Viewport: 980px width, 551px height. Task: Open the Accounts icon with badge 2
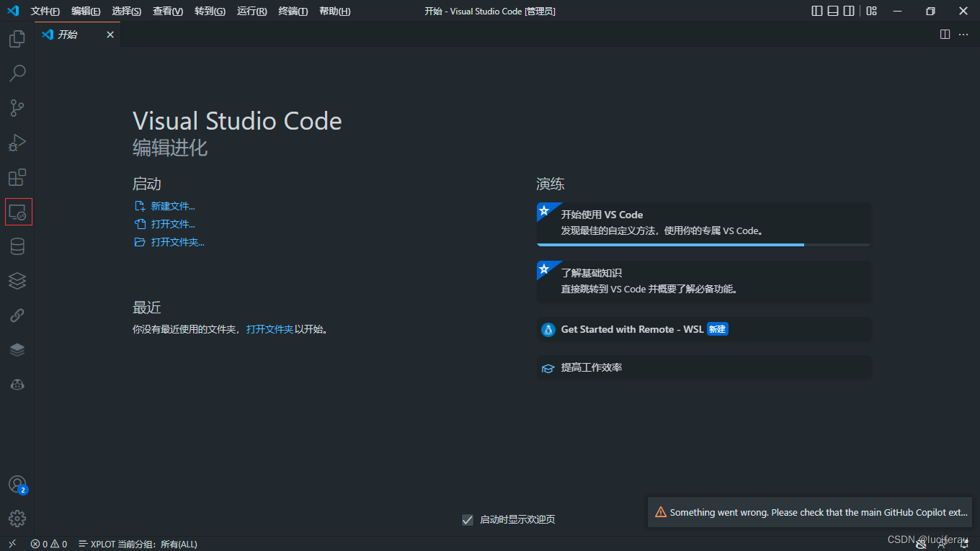coord(17,484)
